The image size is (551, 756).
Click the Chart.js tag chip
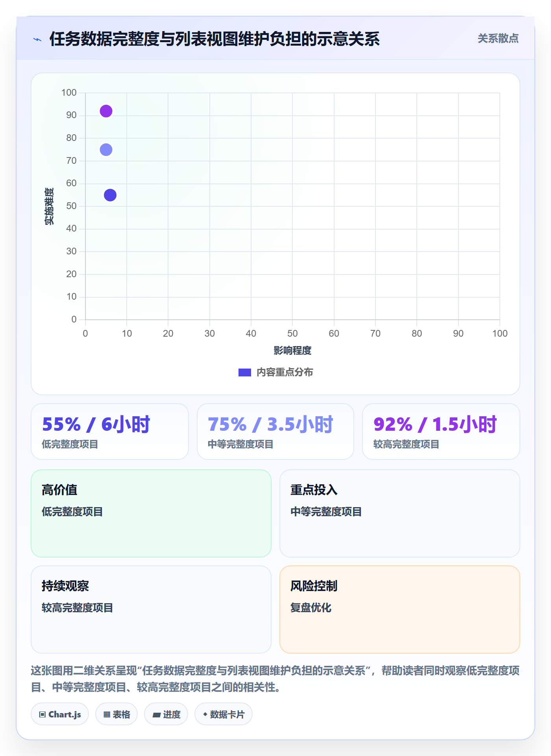pos(60,714)
